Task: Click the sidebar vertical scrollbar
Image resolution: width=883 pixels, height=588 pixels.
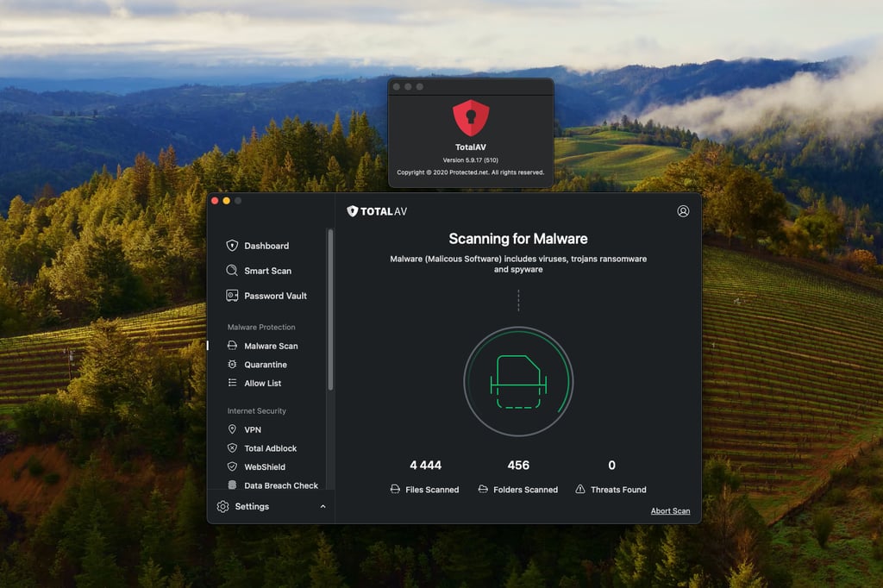Action: pos(330,310)
